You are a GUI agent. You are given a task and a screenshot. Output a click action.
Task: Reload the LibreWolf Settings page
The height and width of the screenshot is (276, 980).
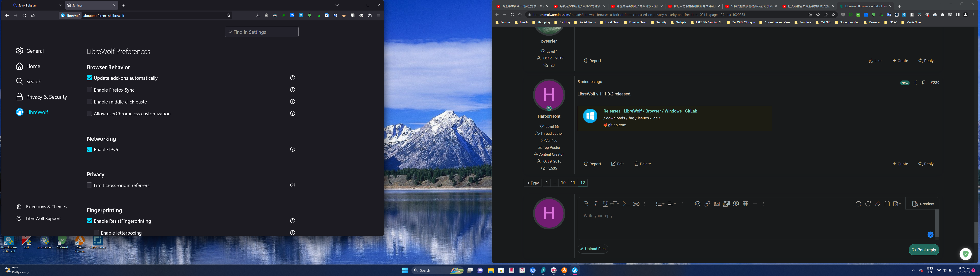24,16
